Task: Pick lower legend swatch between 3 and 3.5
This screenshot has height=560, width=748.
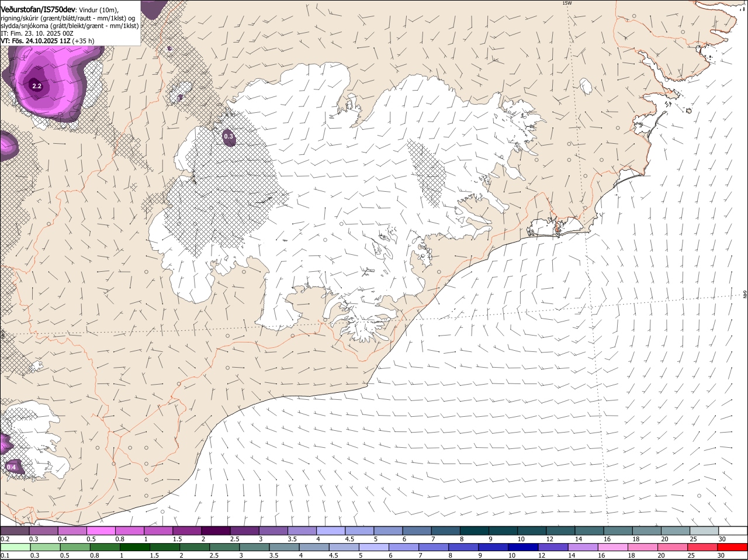Action: point(254,547)
